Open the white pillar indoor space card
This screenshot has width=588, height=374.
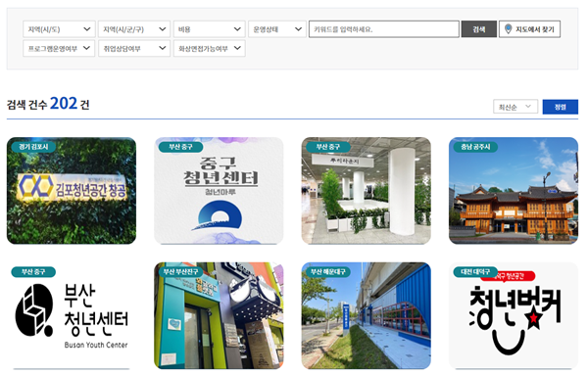click(366, 191)
